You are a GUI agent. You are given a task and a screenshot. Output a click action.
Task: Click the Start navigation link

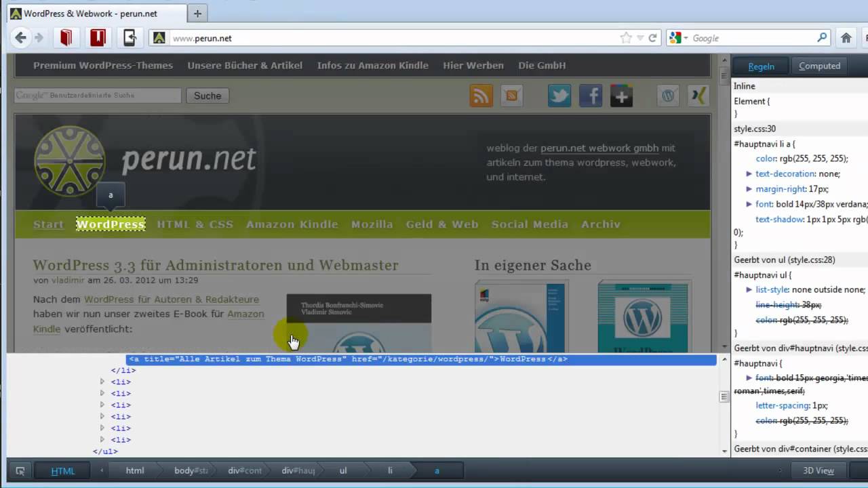48,224
